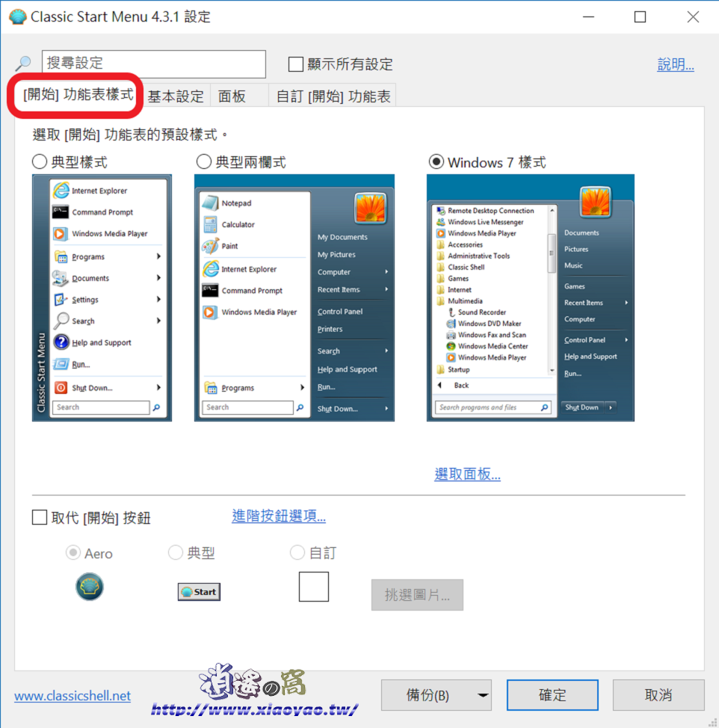Click the disabled 挑選圖片... button

coord(417,595)
